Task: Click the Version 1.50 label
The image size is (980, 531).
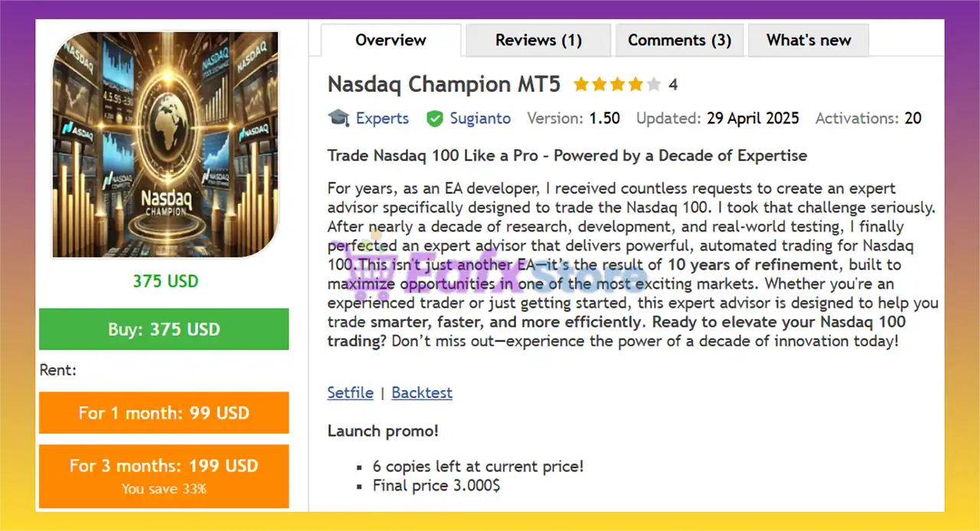Action: pyautogui.click(x=573, y=119)
